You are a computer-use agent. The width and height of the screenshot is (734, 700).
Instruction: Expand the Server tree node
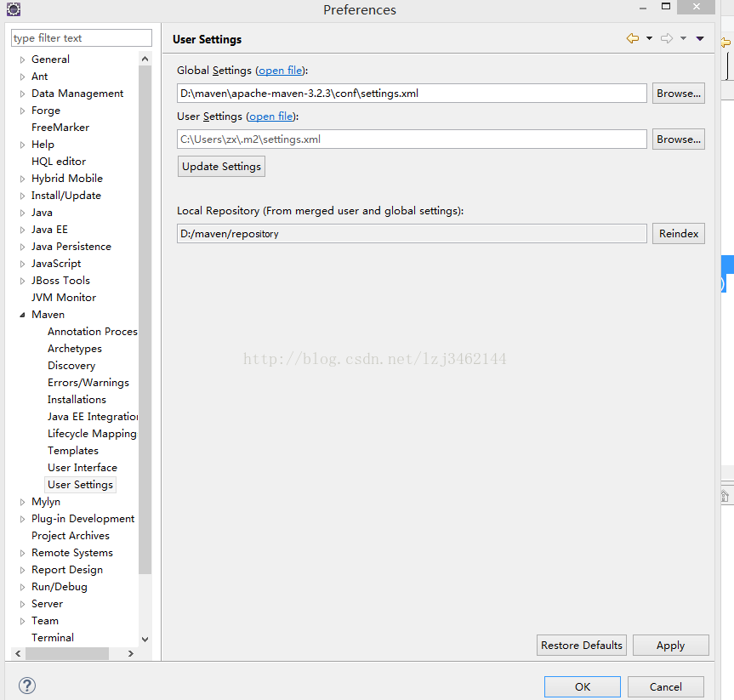[22, 604]
